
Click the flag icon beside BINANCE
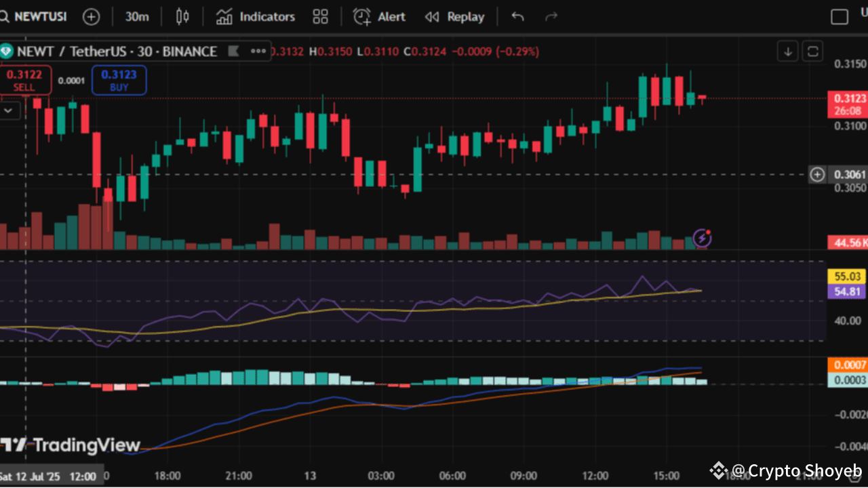(x=233, y=51)
